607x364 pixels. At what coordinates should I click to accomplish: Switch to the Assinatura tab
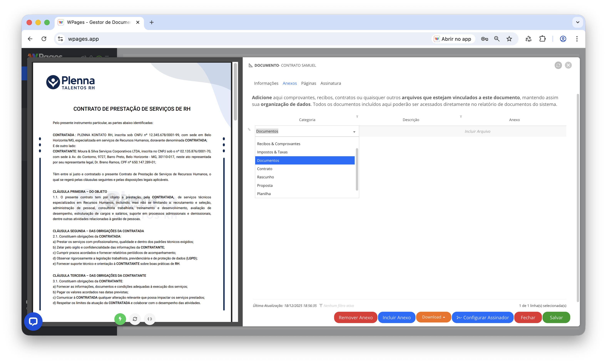(x=330, y=83)
